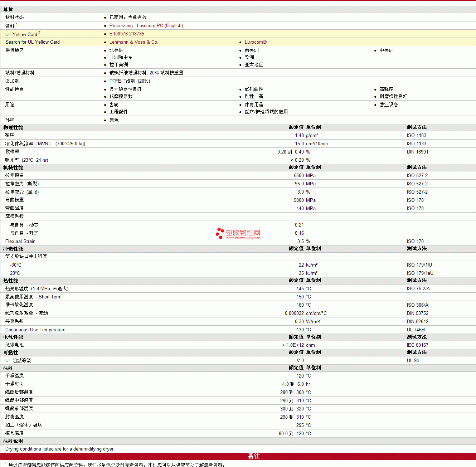Select the 干燥时间 value 4.0 到 6.0

(x=293, y=384)
